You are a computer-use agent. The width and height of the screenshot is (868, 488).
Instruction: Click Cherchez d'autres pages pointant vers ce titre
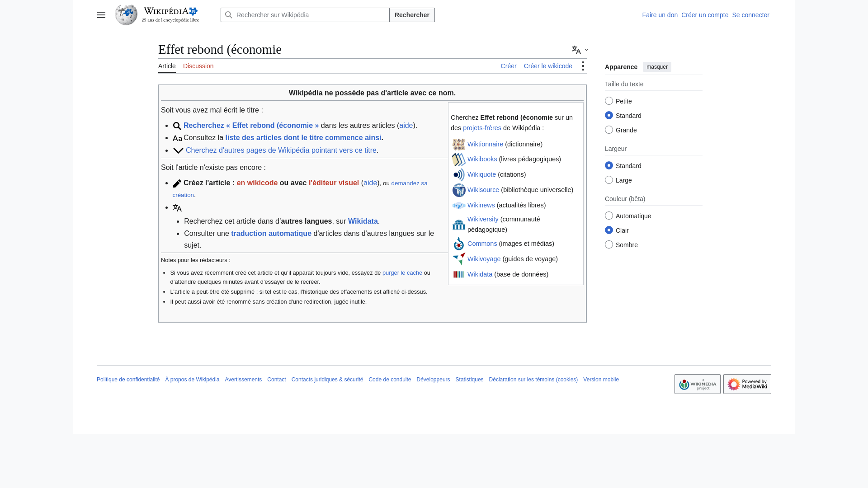281,150
